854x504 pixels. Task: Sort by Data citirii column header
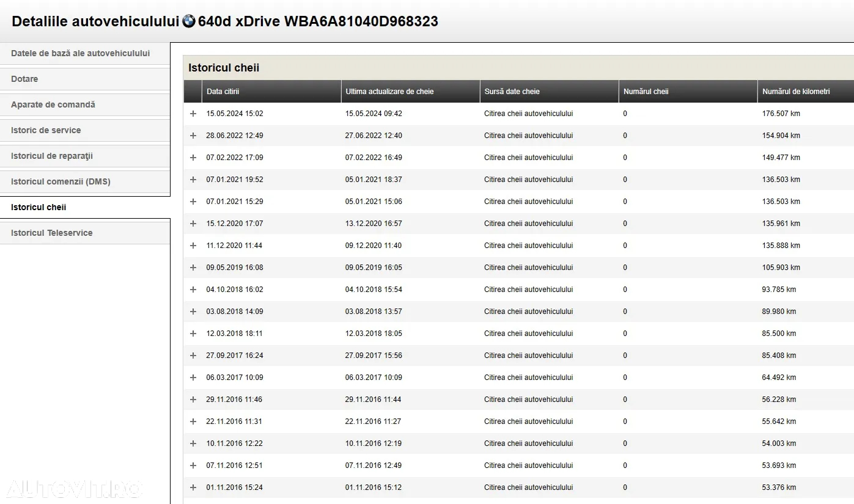coord(271,92)
